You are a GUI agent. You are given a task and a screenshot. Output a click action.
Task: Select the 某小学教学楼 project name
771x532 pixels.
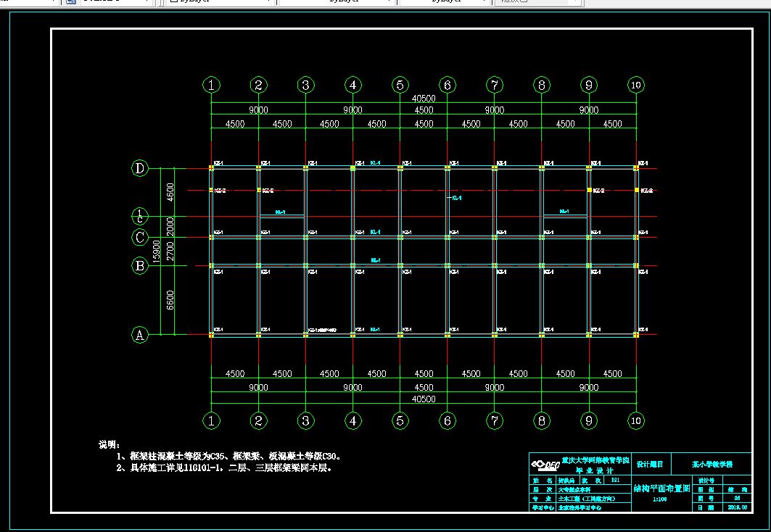[x=712, y=464]
